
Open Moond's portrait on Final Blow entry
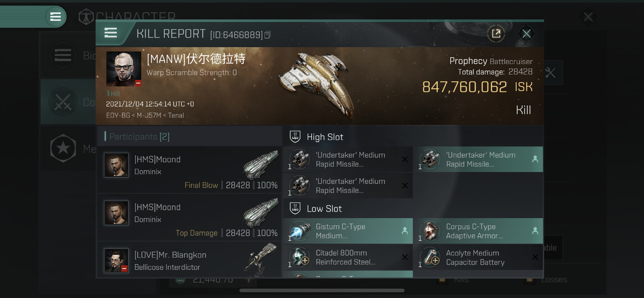[116, 165]
